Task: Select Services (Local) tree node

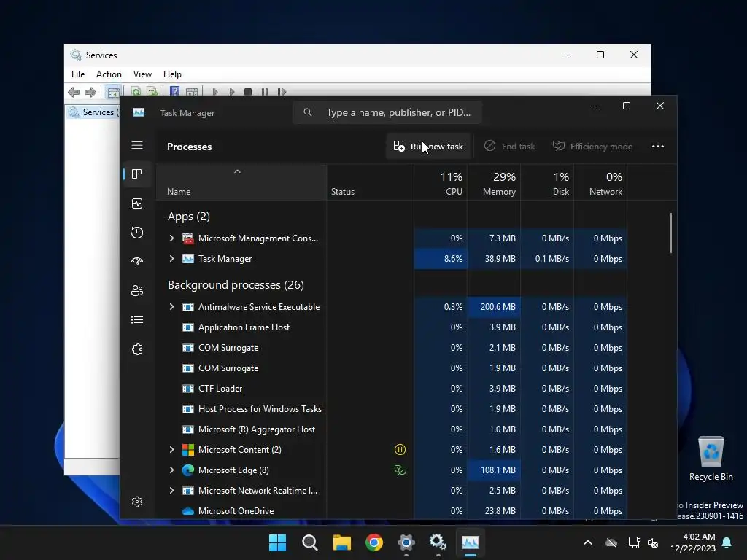Action: coord(94,112)
